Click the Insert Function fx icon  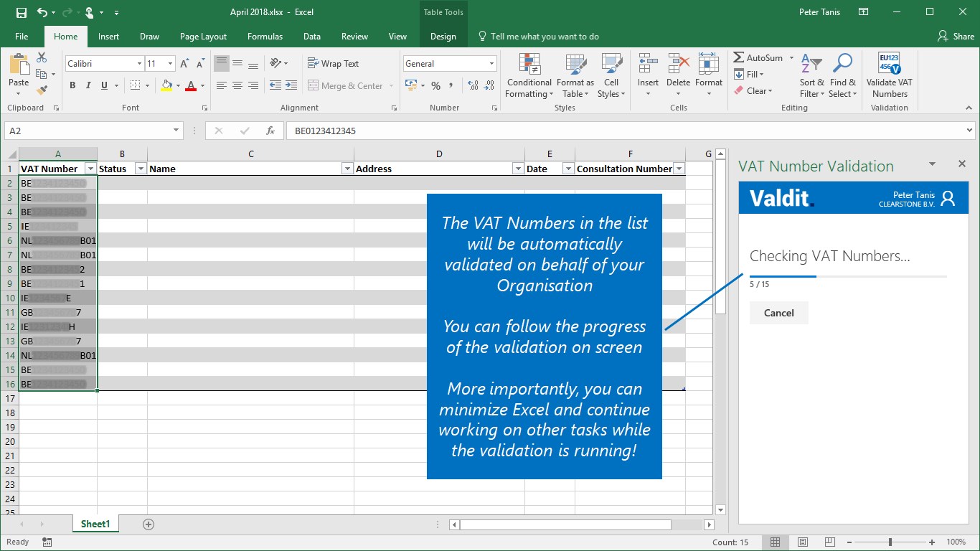pyautogui.click(x=270, y=131)
